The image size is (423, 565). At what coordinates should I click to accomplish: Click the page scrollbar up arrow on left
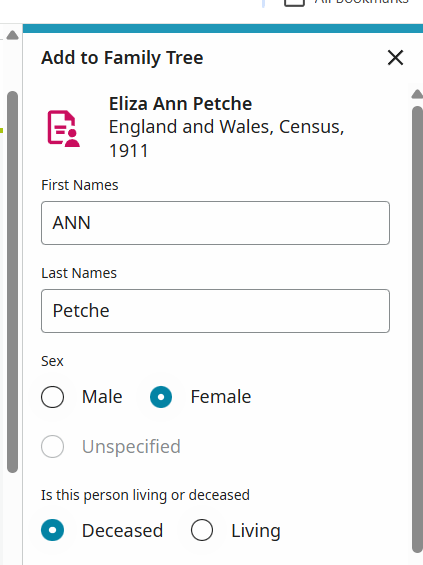12,35
